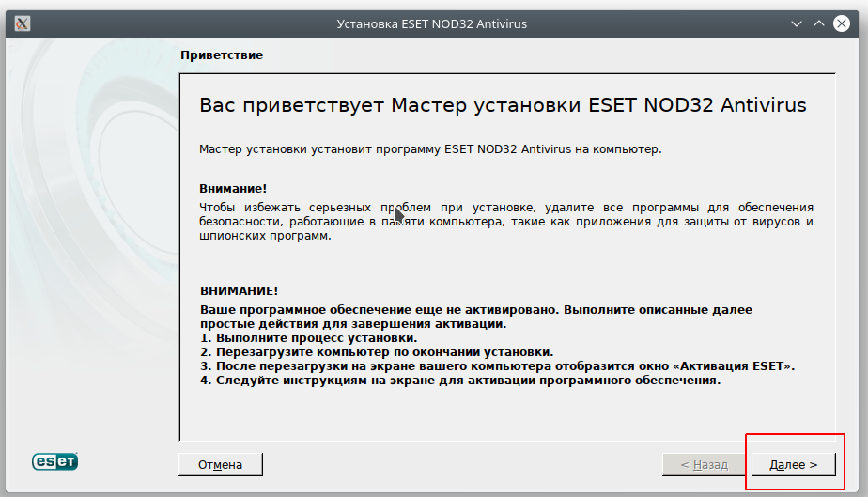Select the "Приветствие" section header
Image resolution: width=868 pixels, height=497 pixels.
point(222,55)
